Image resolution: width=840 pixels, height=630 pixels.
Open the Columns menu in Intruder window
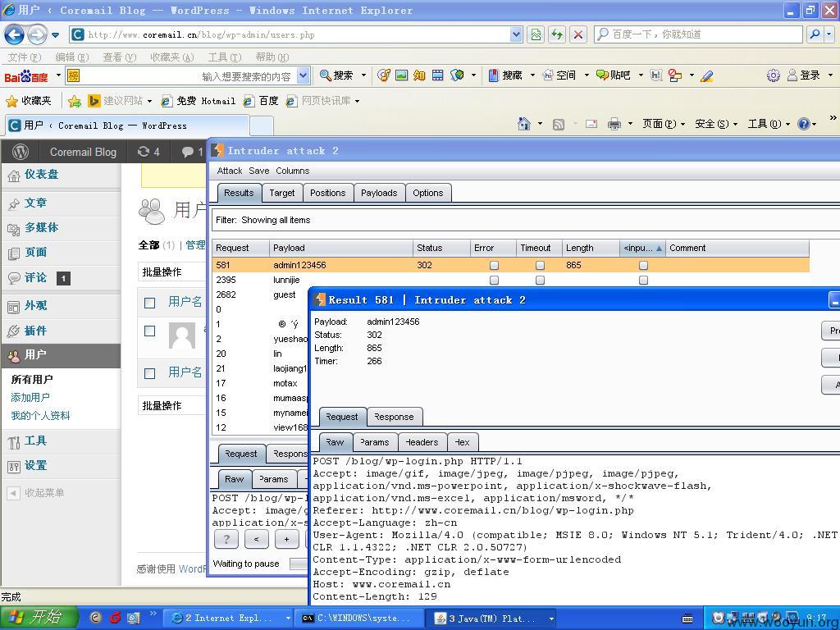tap(293, 171)
